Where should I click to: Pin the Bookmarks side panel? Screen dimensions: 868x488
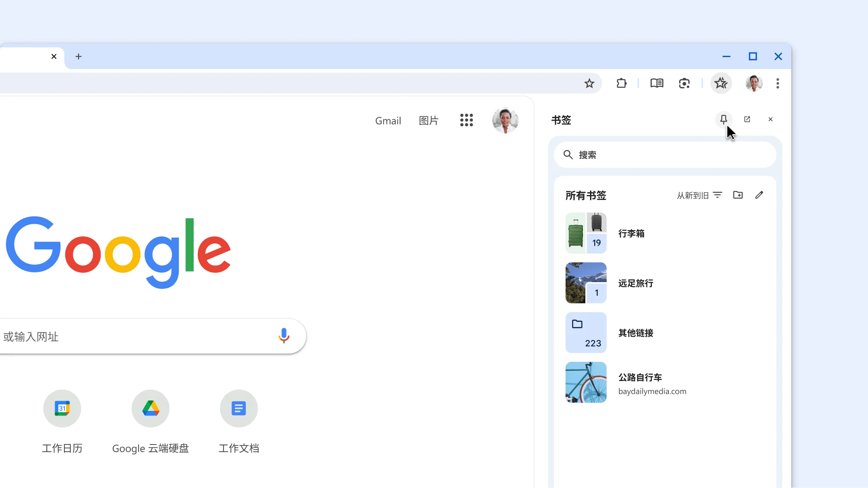[723, 119]
